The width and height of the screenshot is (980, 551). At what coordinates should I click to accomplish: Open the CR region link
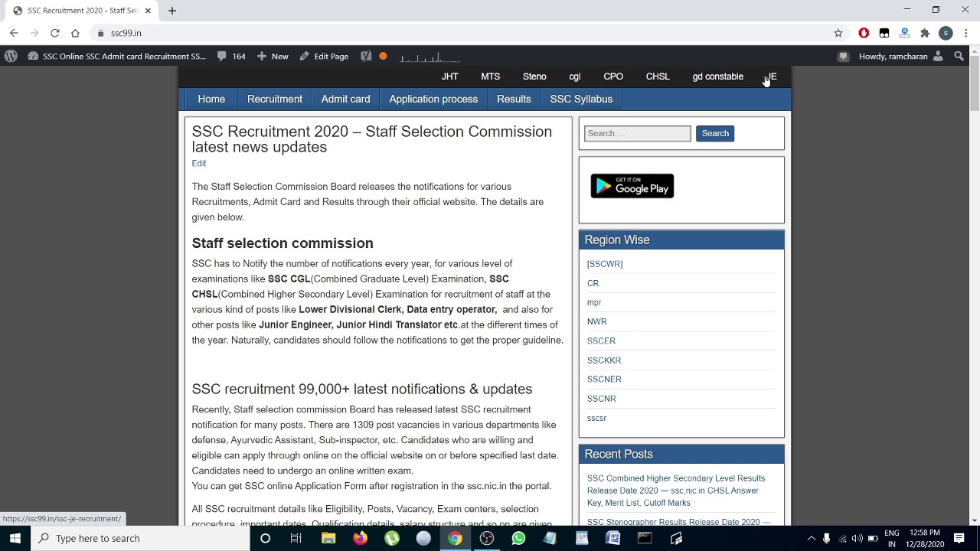point(593,283)
